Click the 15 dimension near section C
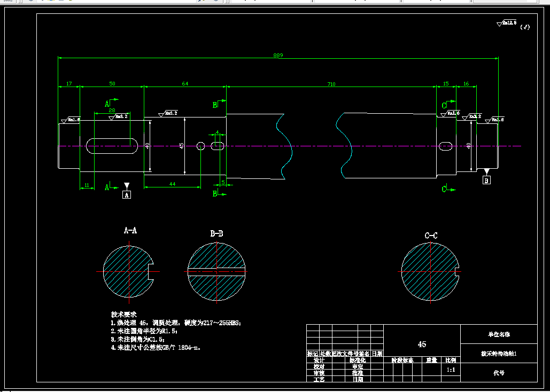Viewport: 550px width, 392px height. tap(446, 83)
